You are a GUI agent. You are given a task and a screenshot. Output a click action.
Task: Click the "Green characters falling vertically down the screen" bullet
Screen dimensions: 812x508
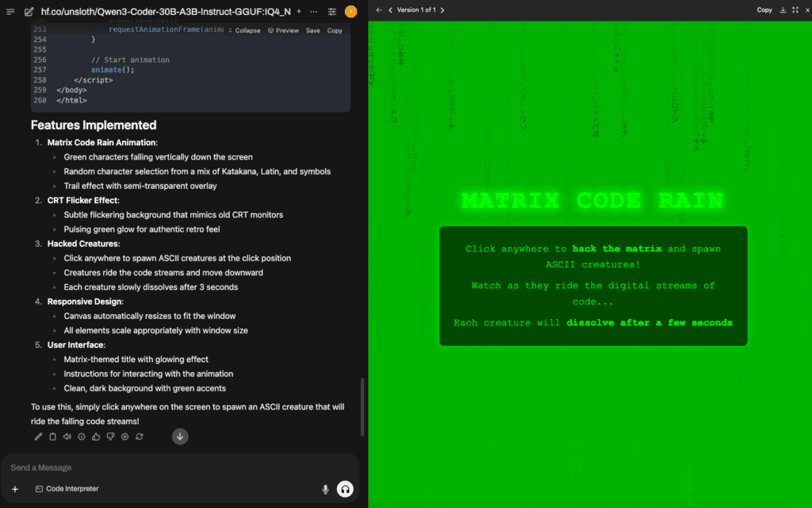[x=158, y=157]
